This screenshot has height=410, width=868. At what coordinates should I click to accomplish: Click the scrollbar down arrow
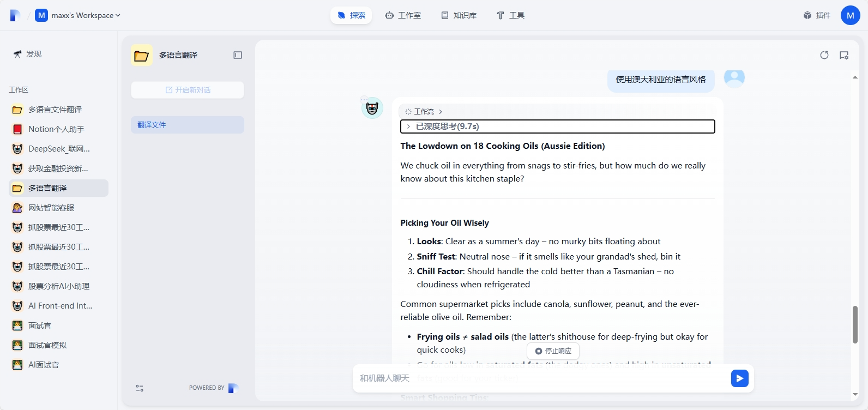point(855,394)
